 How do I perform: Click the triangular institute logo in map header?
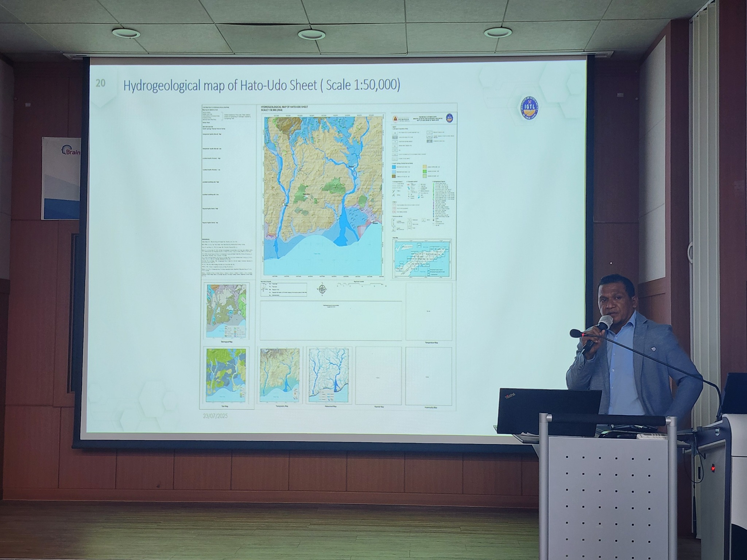click(x=395, y=119)
